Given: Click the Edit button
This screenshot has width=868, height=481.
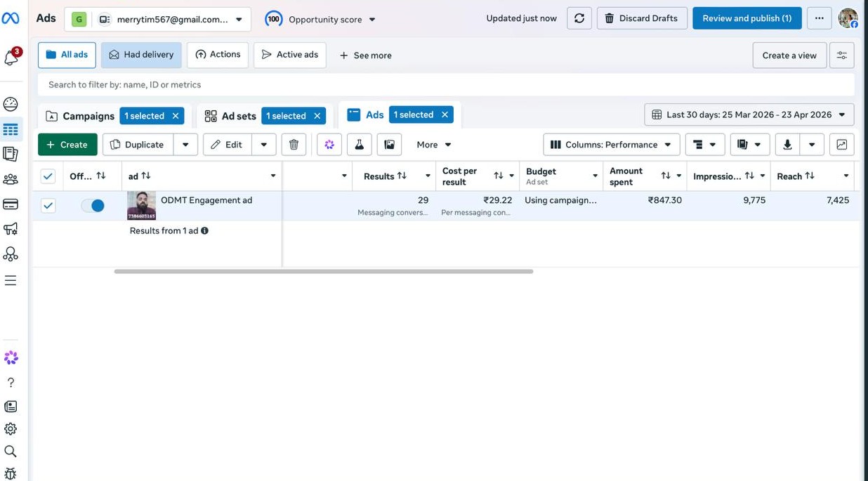Looking at the screenshot, I should [x=227, y=145].
